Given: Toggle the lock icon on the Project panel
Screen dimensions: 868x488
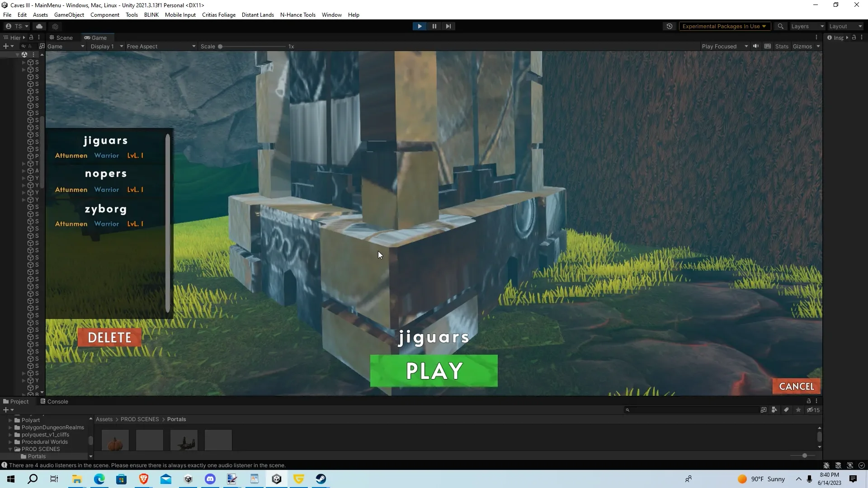Looking at the screenshot, I should (x=809, y=401).
